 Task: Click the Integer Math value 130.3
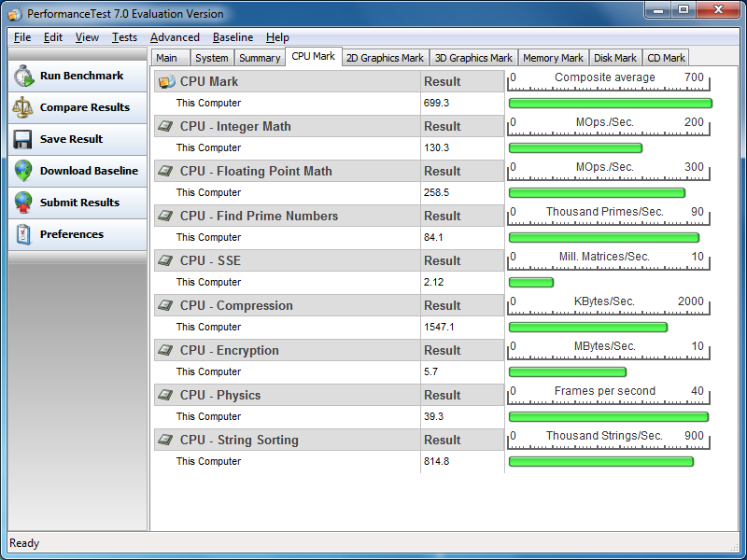(436, 147)
